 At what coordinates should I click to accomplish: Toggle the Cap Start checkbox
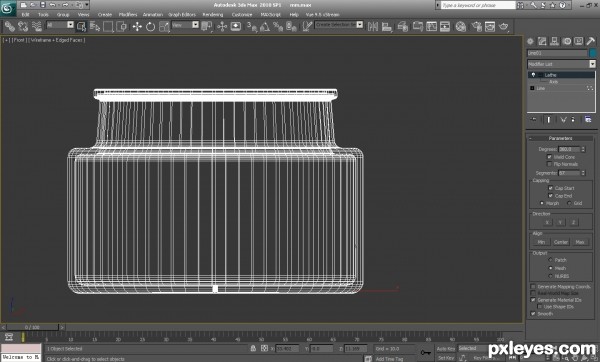point(550,188)
